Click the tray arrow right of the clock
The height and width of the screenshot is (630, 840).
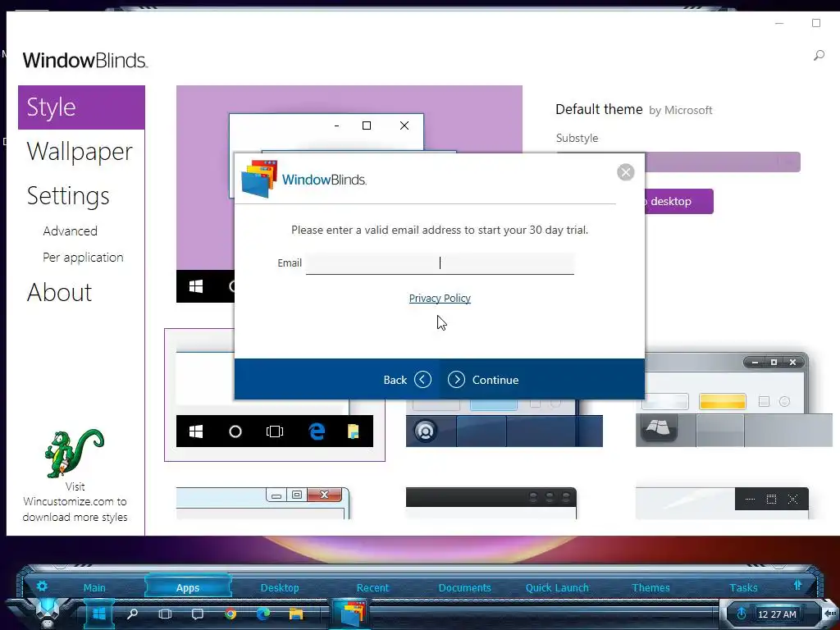pyautogui.click(x=830, y=614)
